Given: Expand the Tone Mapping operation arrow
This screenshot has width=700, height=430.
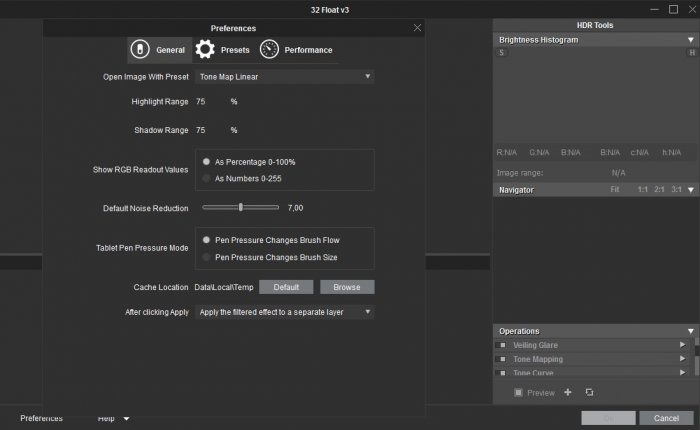Looking at the screenshot, I should click(683, 359).
